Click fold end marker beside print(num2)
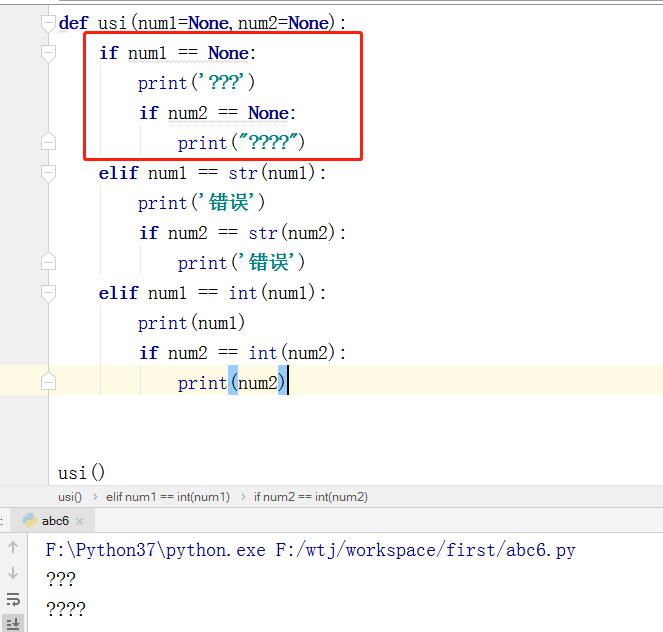 pos(48,381)
